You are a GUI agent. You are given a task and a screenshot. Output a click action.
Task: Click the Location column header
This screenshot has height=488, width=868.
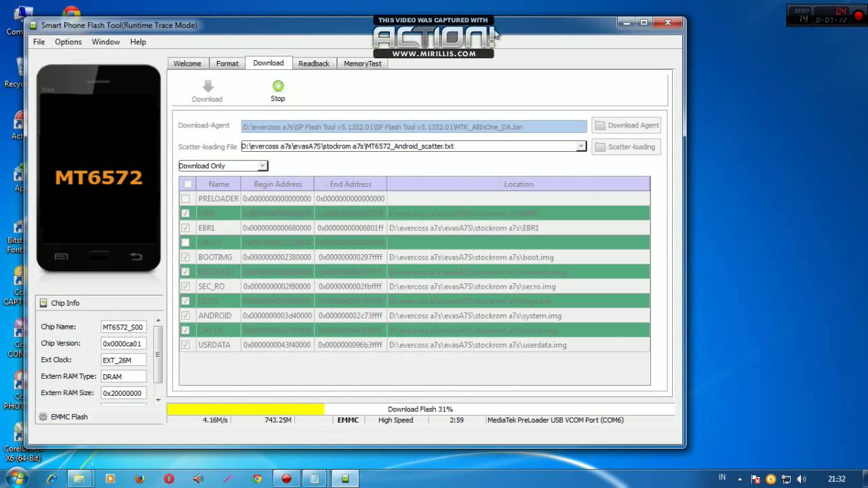[x=519, y=184]
